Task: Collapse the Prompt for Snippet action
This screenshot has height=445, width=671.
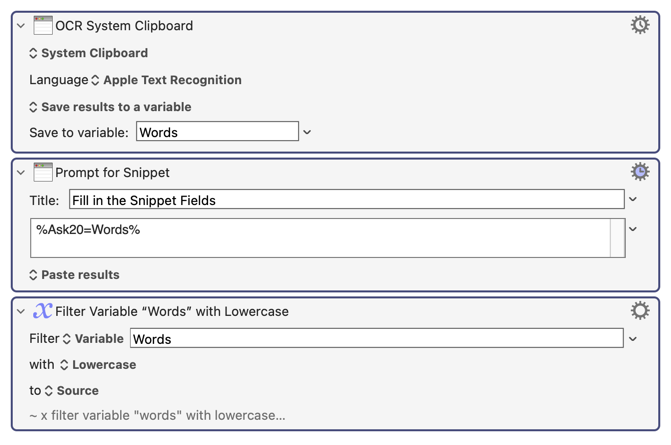Action: (x=21, y=172)
